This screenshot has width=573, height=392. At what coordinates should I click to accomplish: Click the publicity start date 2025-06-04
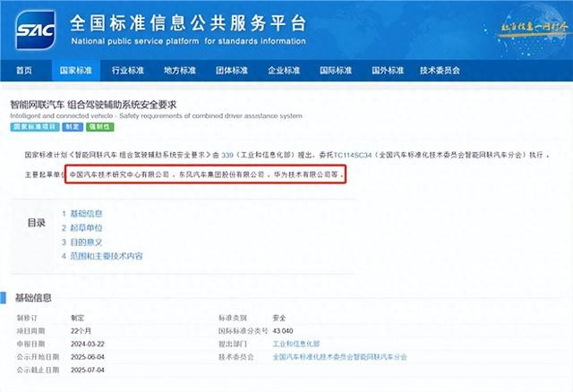tap(88, 357)
